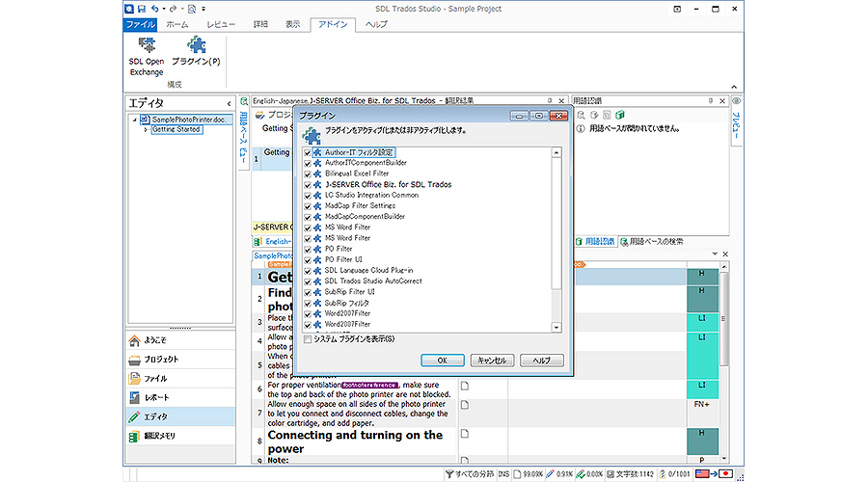Image resolution: width=868 pixels, height=482 pixels.
Task: Open the プレビュー side tab
Action: coord(736,120)
